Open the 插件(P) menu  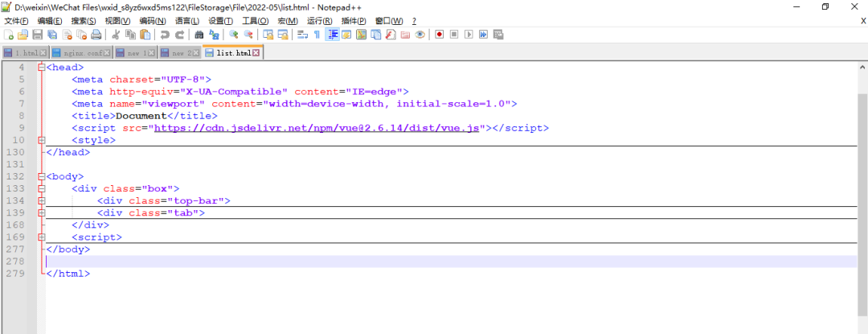[x=354, y=20]
